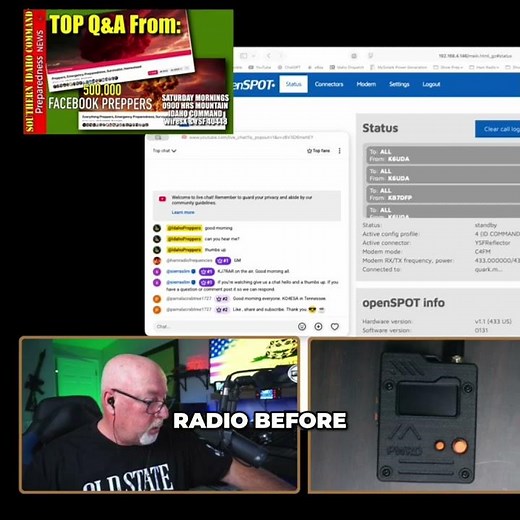
Task: Click the Clear call log button
Action: click(x=498, y=129)
